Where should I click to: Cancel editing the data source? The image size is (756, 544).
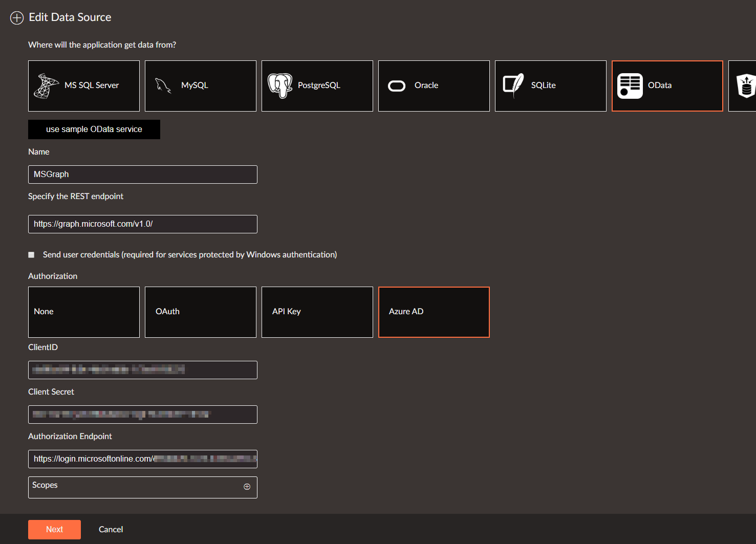point(111,530)
